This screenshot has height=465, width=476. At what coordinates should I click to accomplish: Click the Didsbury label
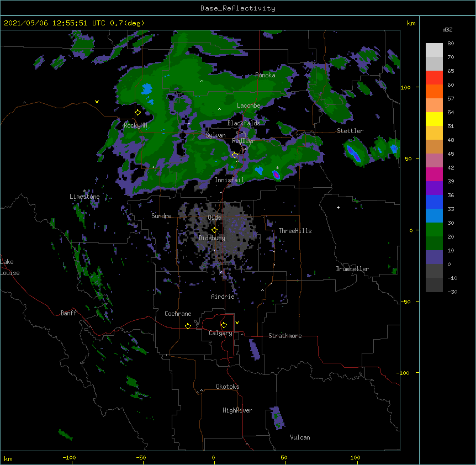tap(211, 238)
